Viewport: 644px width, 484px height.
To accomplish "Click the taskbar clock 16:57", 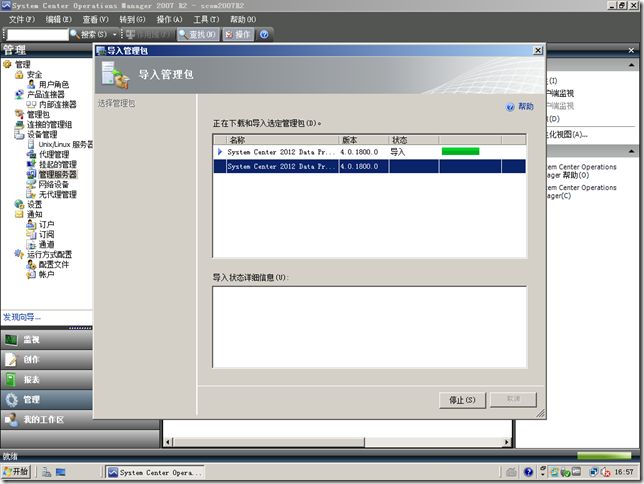I will coord(624,472).
